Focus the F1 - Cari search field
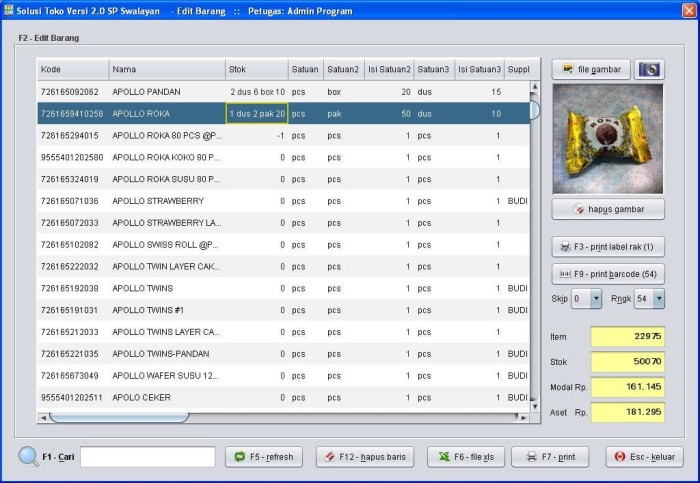This screenshot has height=483, width=700. pos(148,457)
